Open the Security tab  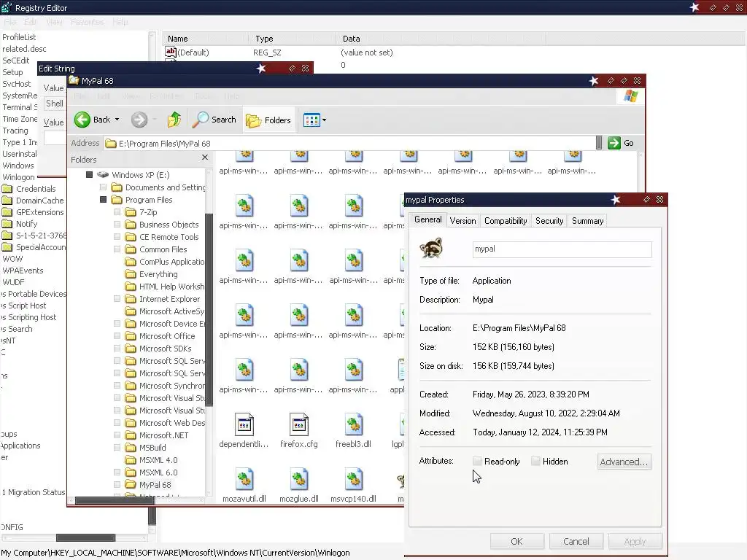(x=549, y=221)
